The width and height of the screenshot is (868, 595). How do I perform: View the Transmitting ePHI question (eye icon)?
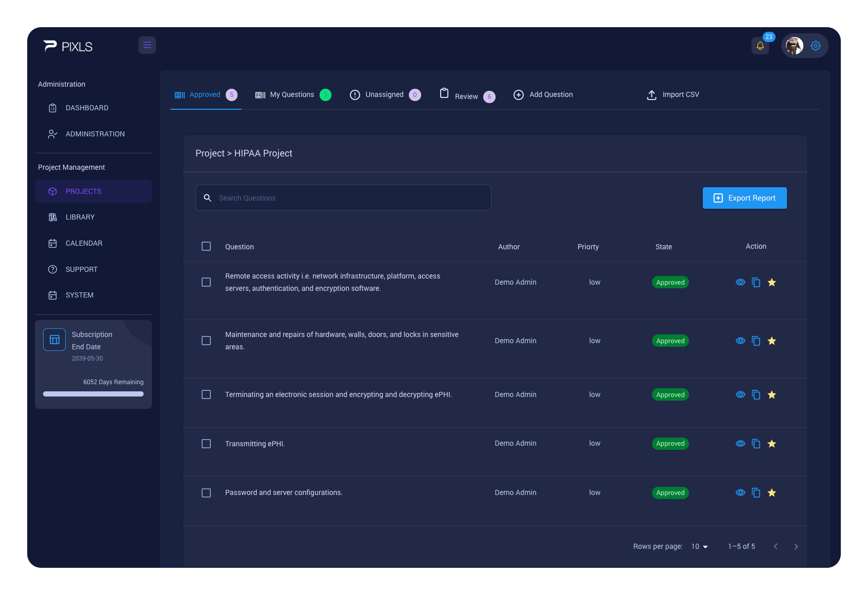[x=740, y=444]
